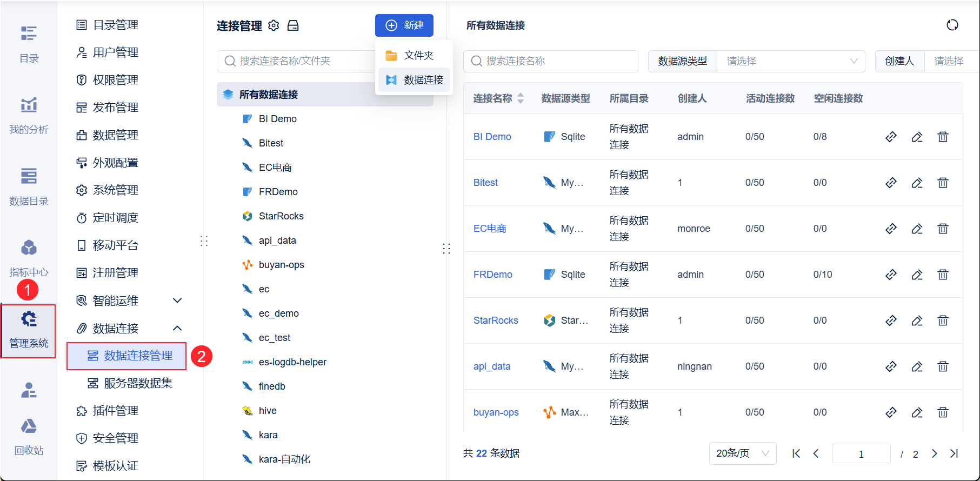Viewport: 980px width, 481px height.
Task: Expand the 智能运维 menu section
Action: tap(177, 300)
